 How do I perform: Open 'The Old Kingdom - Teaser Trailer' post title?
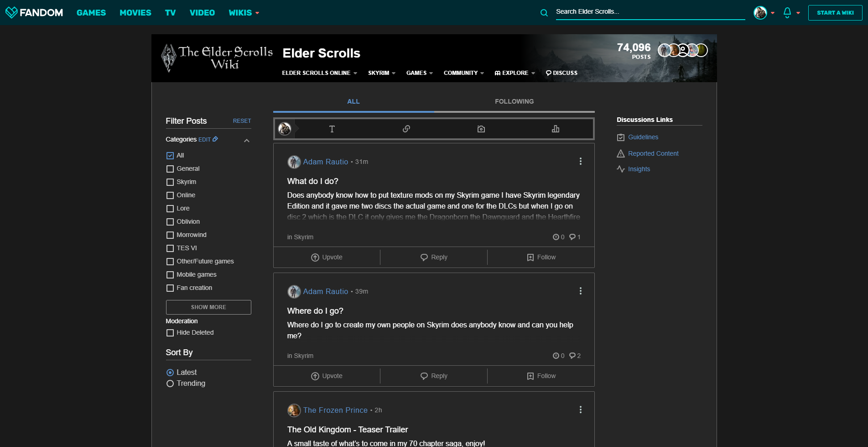[x=348, y=430]
